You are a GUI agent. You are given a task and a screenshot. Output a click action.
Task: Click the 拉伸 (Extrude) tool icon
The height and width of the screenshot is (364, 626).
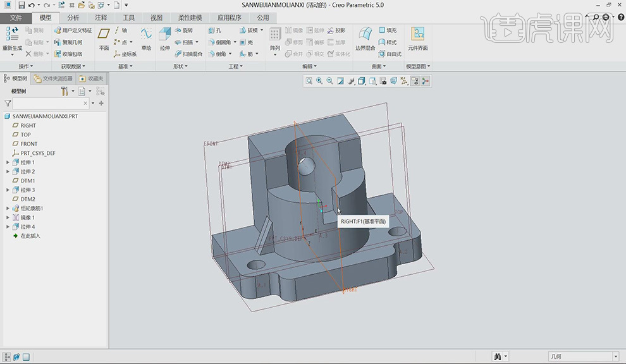tap(164, 35)
